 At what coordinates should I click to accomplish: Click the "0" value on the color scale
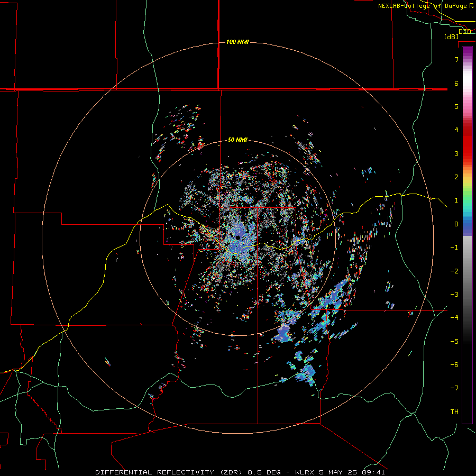click(456, 224)
